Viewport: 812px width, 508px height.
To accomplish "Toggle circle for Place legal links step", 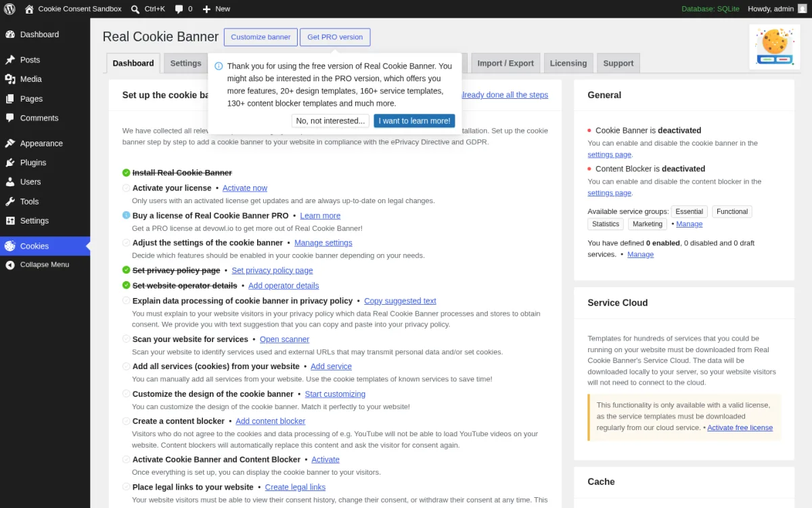I will pos(126,486).
